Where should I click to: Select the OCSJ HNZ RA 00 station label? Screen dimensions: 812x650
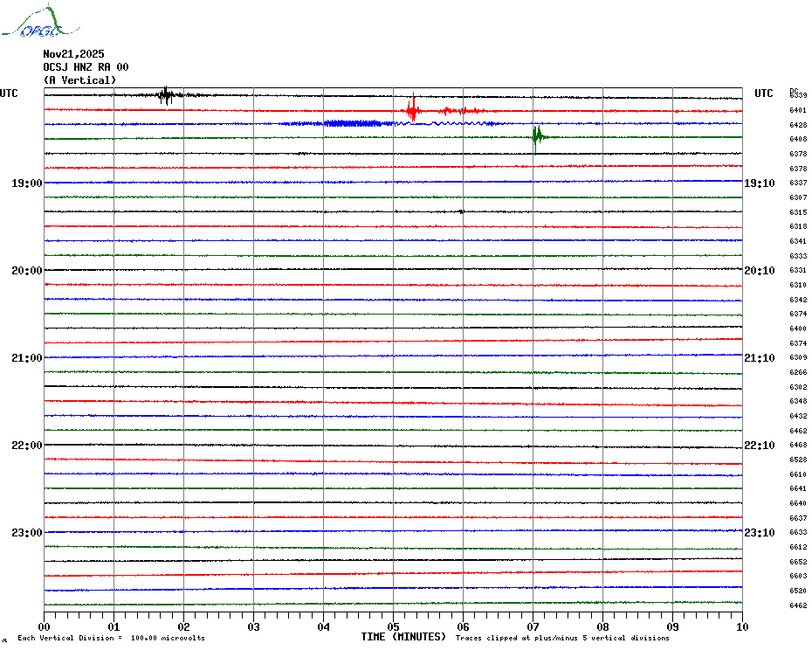pos(86,67)
